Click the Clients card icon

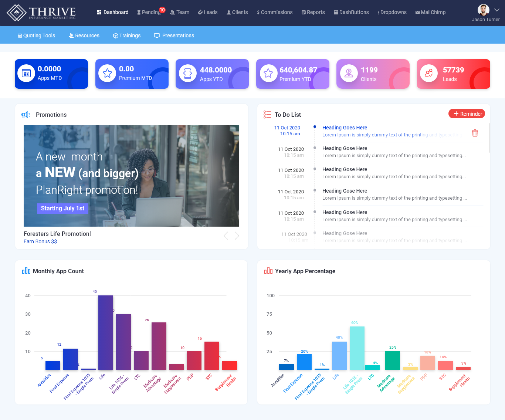349,73
